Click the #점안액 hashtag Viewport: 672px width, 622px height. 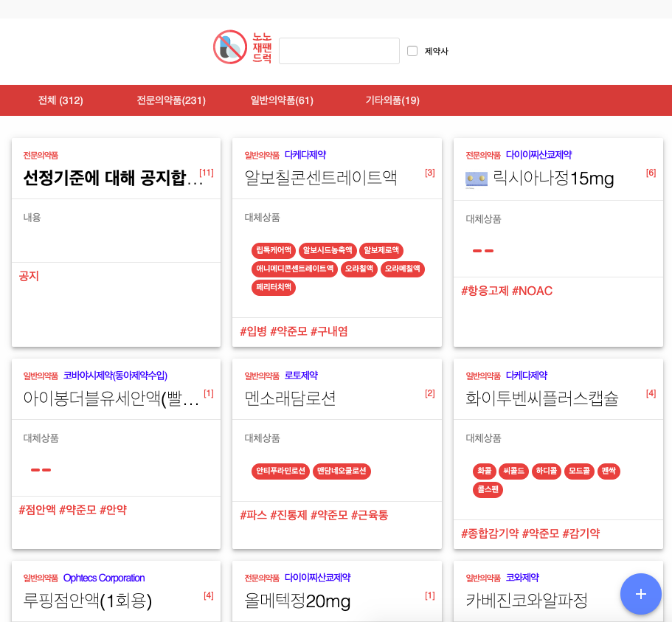(38, 510)
